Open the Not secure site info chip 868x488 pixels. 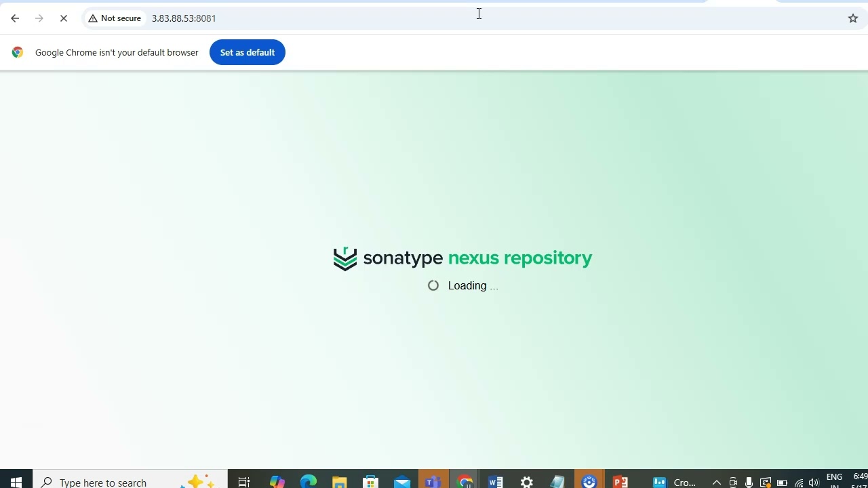coord(115,18)
